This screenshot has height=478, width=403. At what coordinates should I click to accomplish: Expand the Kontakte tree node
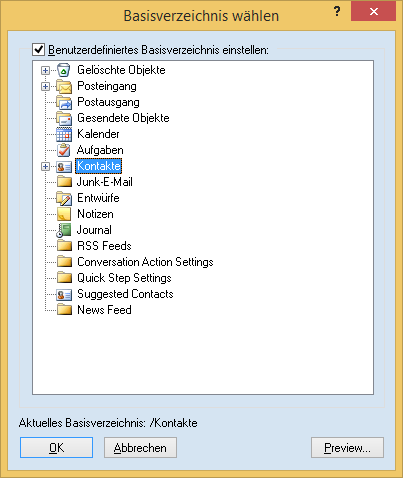click(45, 166)
